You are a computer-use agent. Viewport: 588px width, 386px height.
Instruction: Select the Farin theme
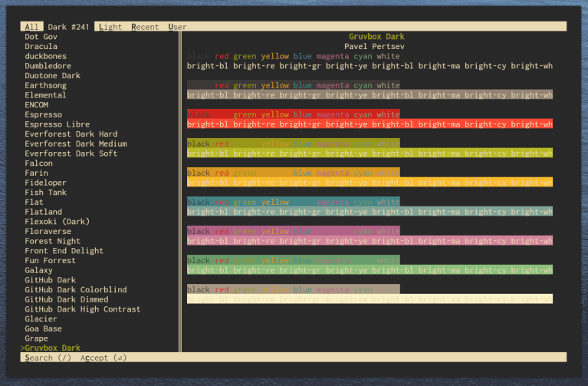coord(36,173)
